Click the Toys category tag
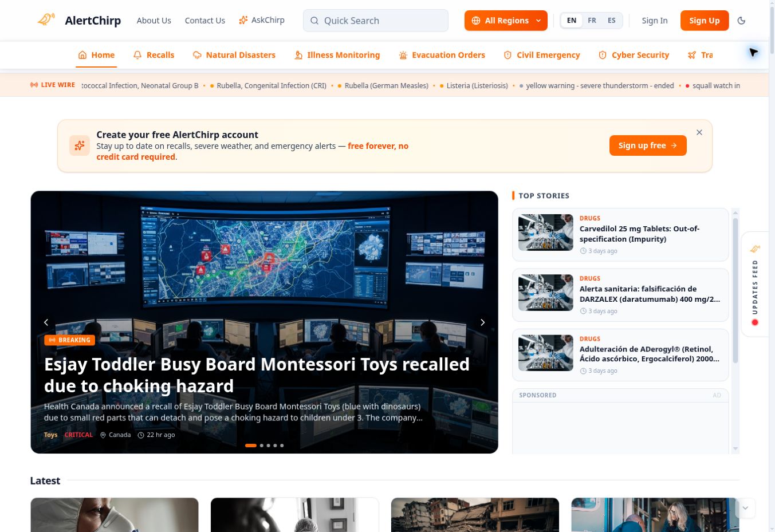 pos(50,435)
